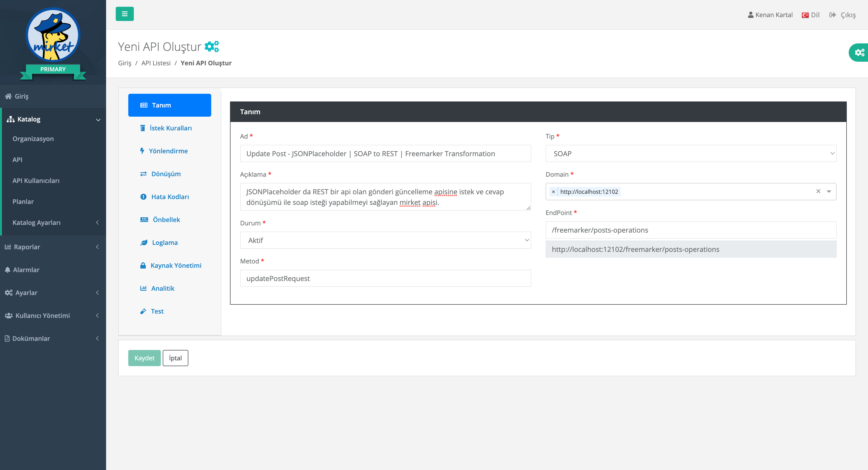Open Alarmlar in the sidebar

53,270
